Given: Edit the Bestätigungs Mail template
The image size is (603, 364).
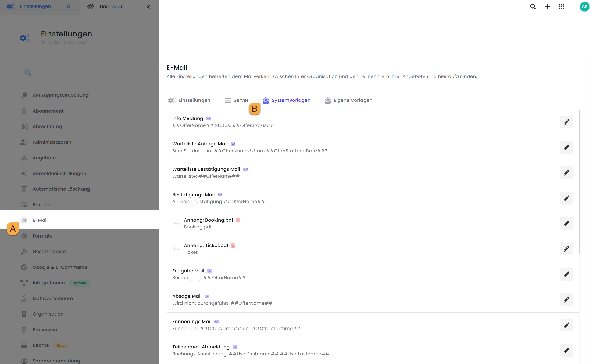Looking at the screenshot, I should click(566, 198).
